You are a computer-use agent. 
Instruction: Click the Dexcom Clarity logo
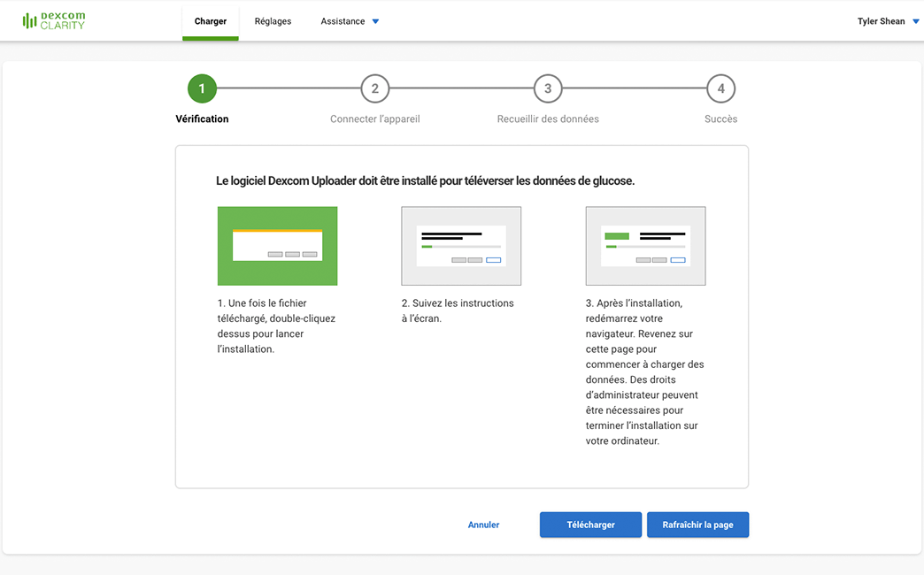coord(54,20)
